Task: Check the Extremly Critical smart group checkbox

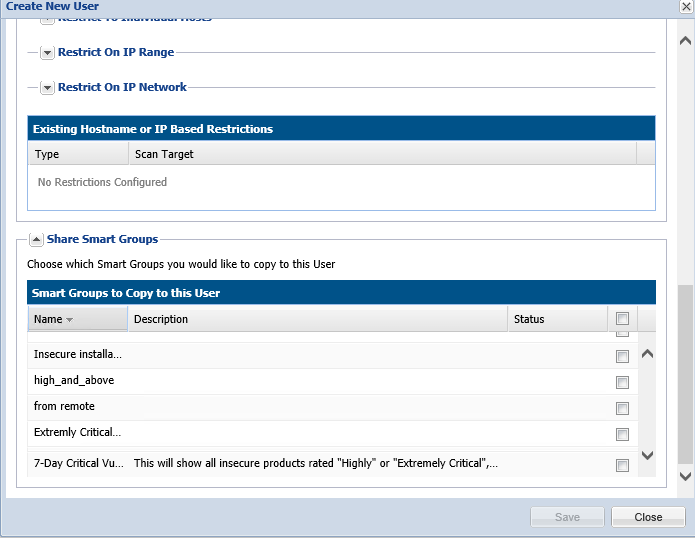Action: point(622,434)
